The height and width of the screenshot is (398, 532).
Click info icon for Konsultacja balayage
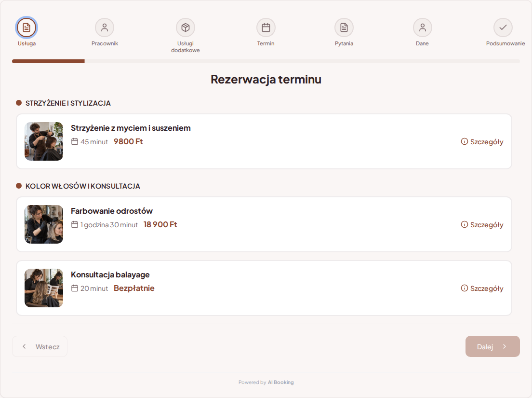[x=464, y=288]
